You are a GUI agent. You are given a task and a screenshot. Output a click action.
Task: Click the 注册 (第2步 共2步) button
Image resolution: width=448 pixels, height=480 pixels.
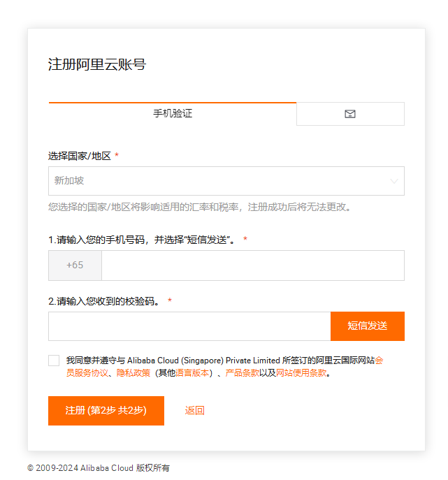pos(106,411)
